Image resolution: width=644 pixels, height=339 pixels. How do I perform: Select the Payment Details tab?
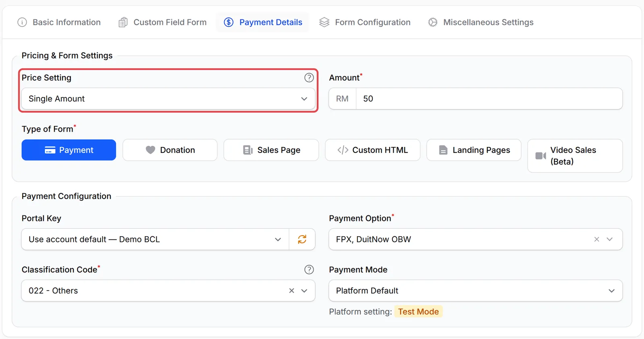click(x=263, y=22)
